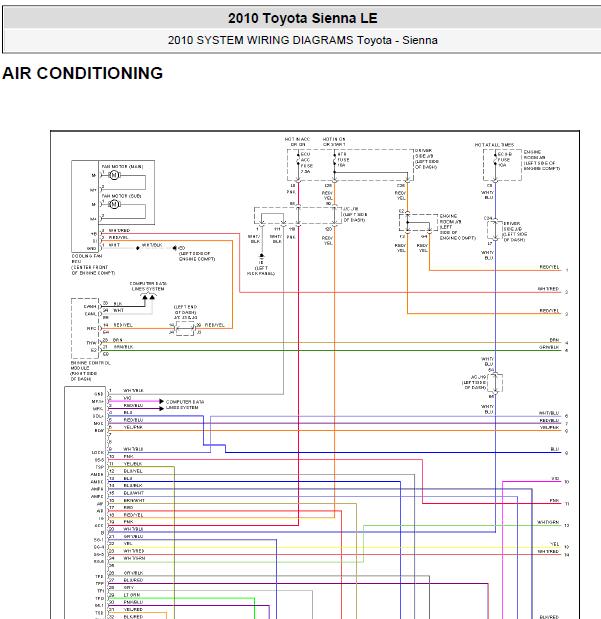The height and width of the screenshot is (619, 601).
Task: Click the "CANH" terminal on engine control module
Action: 90,306
